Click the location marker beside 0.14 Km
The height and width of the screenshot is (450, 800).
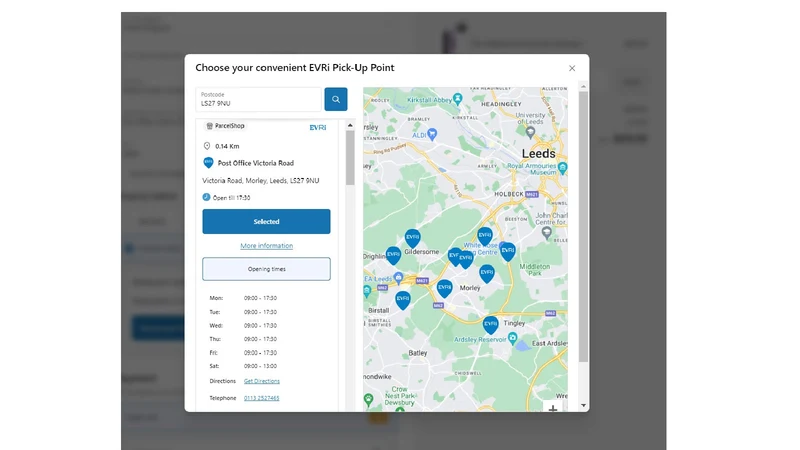[207, 146]
